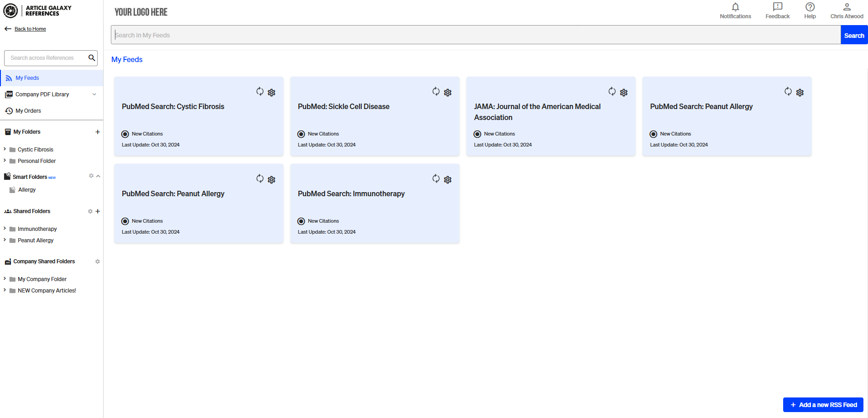Open My Feeds in the sidebar
Image resolution: width=868 pixels, height=418 pixels.
click(52, 78)
